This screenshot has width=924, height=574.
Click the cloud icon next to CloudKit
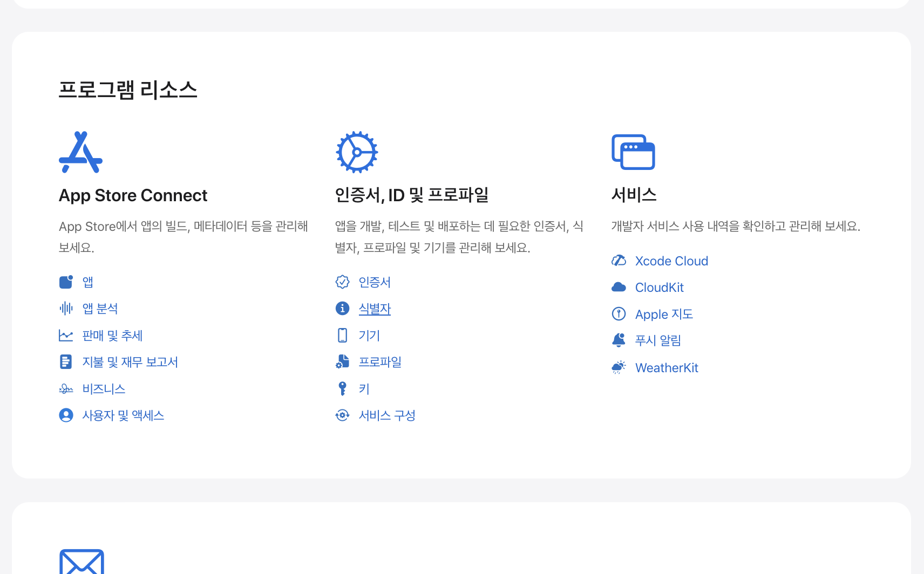[x=619, y=287]
